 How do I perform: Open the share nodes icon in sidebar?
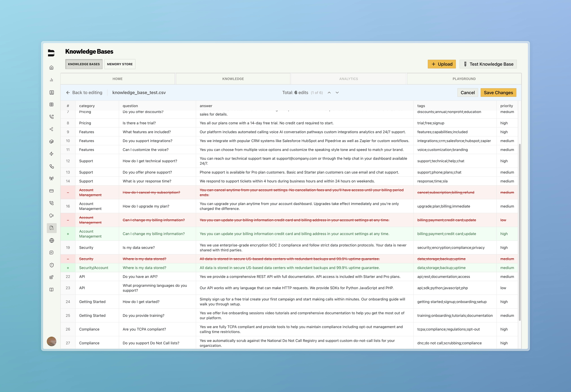(52, 129)
